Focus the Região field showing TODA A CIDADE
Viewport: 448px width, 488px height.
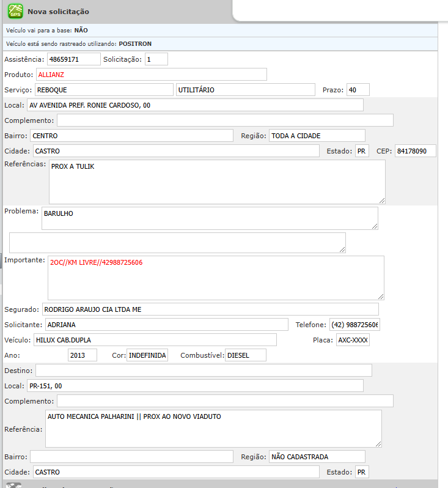coord(317,136)
